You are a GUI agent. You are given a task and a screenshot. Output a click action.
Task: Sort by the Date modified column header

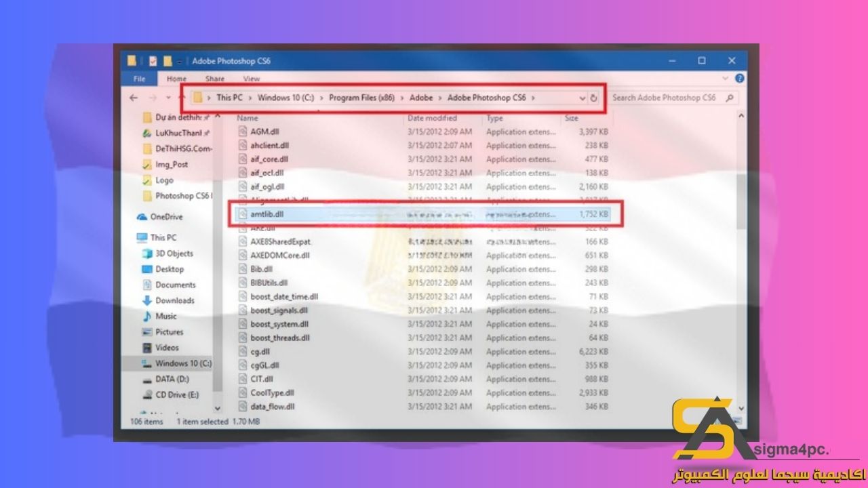432,118
